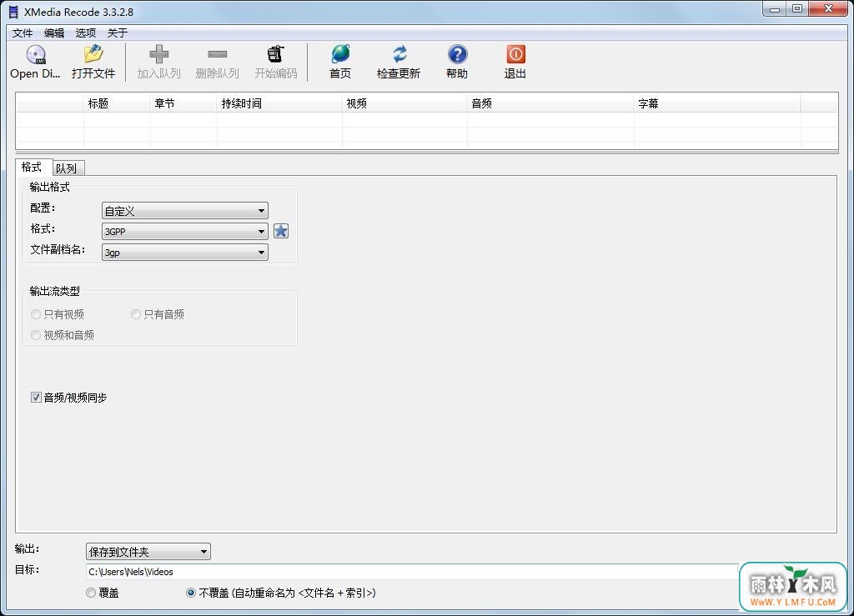Click the 字幕 column header
The image size is (854, 616).
[717, 103]
